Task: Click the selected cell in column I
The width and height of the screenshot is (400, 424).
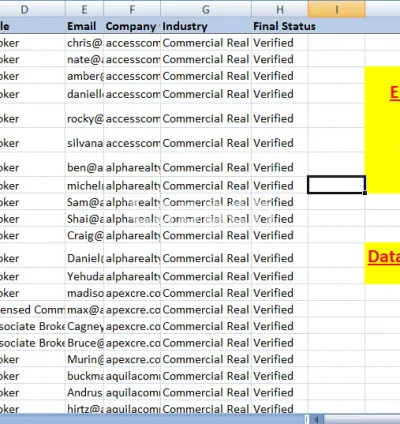Action: coord(336,185)
